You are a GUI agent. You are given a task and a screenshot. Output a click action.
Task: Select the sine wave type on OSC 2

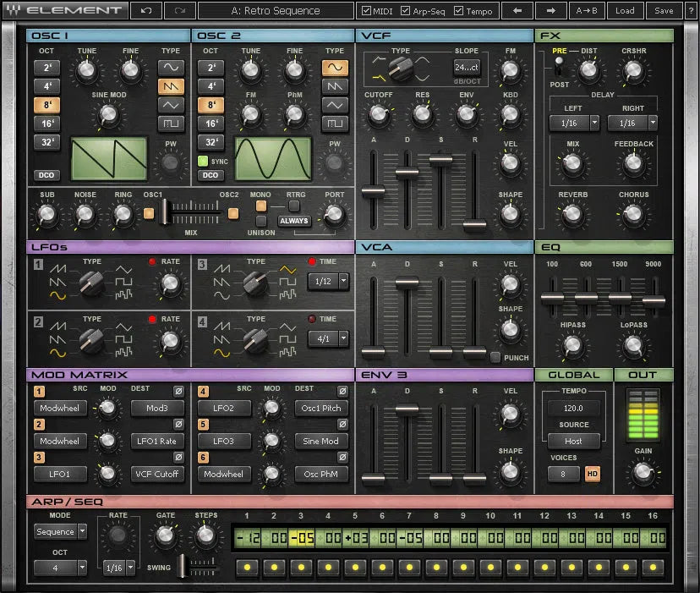[336, 68]
